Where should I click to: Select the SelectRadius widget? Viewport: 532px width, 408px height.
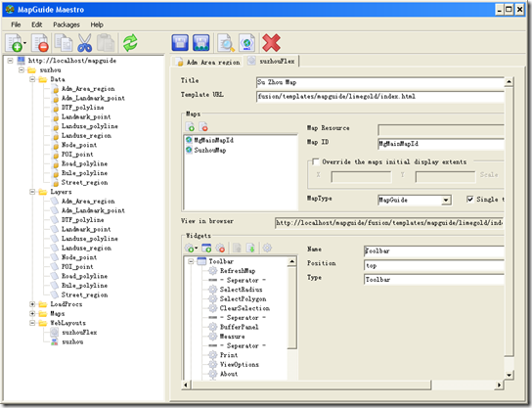[x=241, y=290]
